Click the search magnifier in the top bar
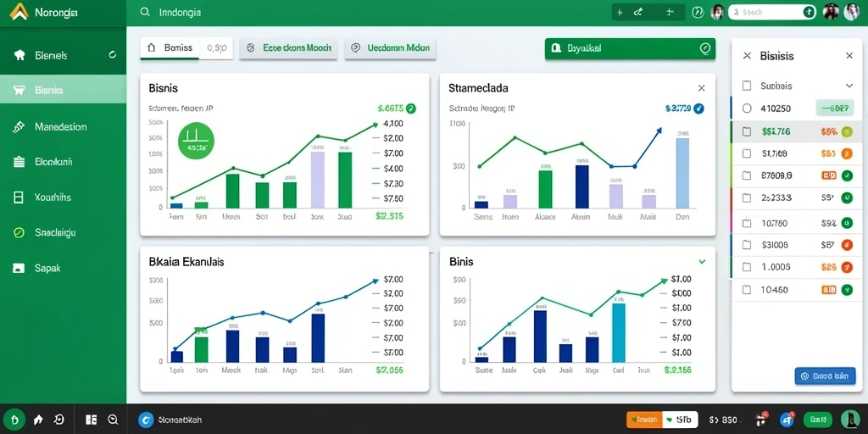868x434 pixels. (x=145, y=12)
